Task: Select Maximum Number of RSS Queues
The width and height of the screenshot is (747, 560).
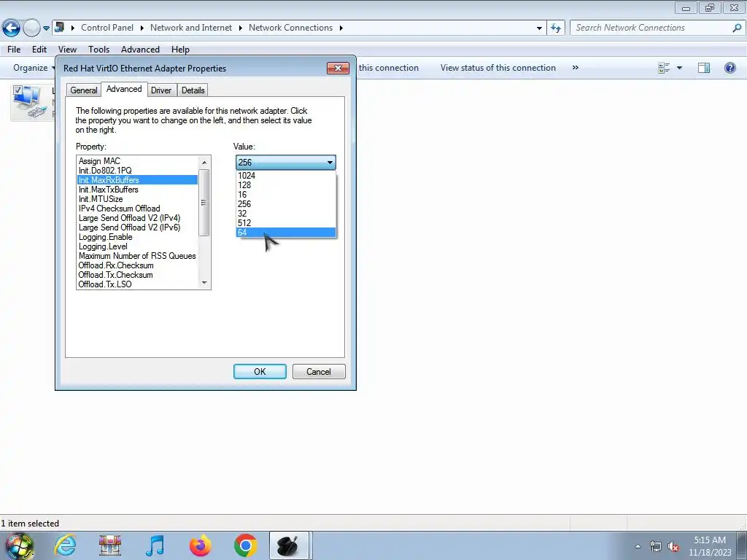Action: [137, 256]
